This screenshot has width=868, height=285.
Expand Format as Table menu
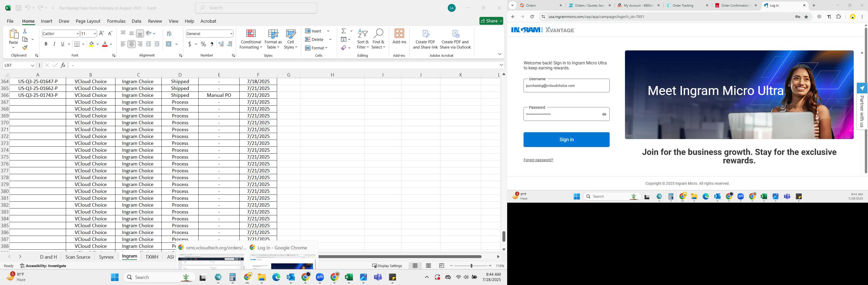click(x=273, y=39)
